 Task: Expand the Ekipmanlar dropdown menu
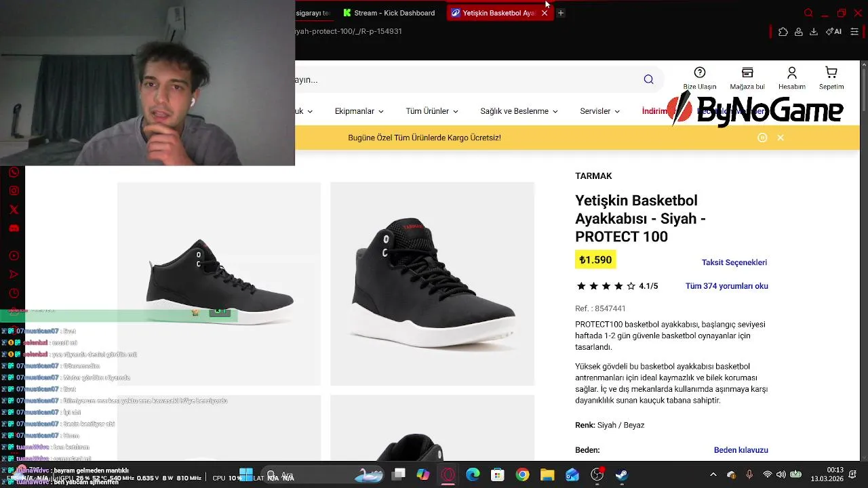[x=359, y=111]
